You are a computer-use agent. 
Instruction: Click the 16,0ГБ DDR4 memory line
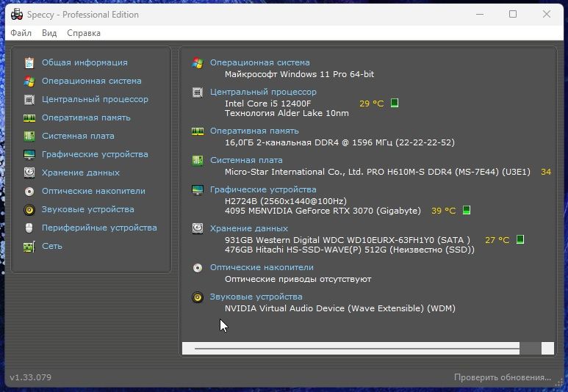click(x=339, y=142)
